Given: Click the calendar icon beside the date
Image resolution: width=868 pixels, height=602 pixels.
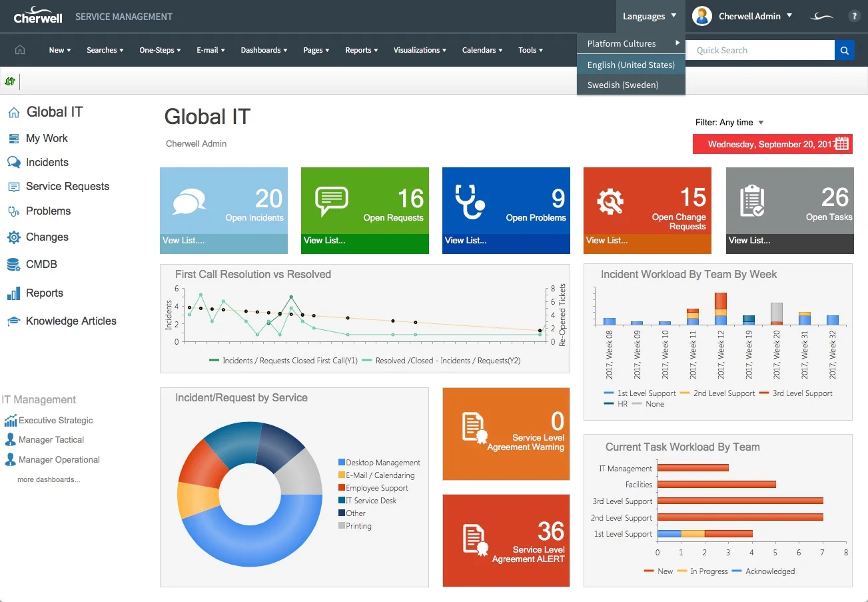Looking at the screenshot, I should tap(842, 143).
